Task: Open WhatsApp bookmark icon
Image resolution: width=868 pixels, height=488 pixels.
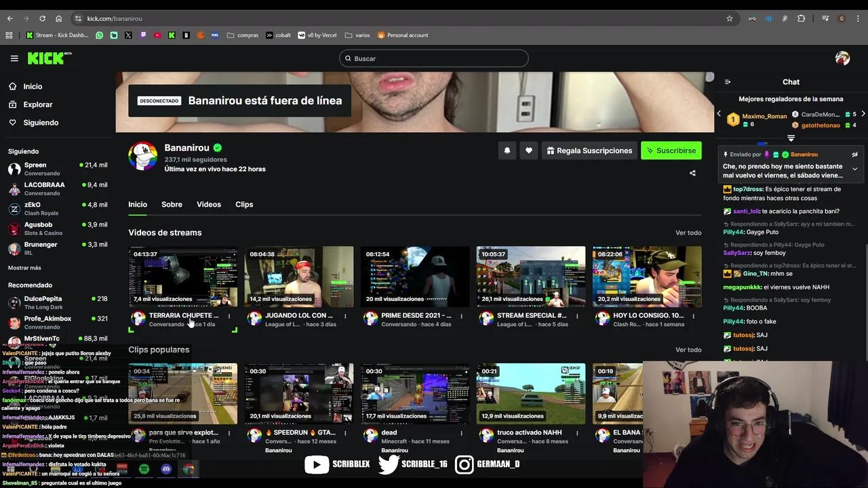Action: 100,35
